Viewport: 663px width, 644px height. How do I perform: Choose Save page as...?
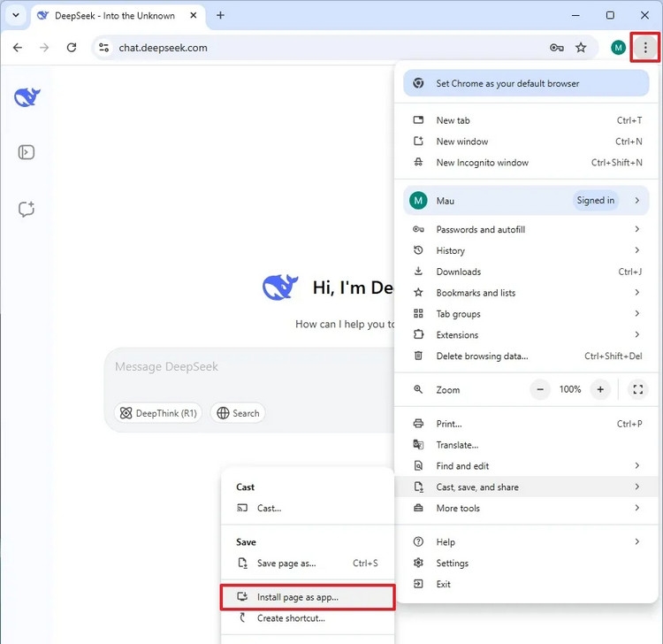308,563
